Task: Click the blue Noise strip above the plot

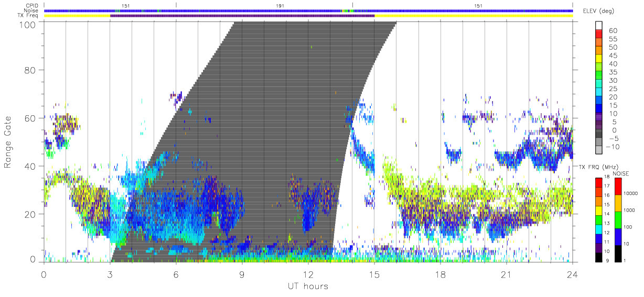Action: tap(308, 10)
